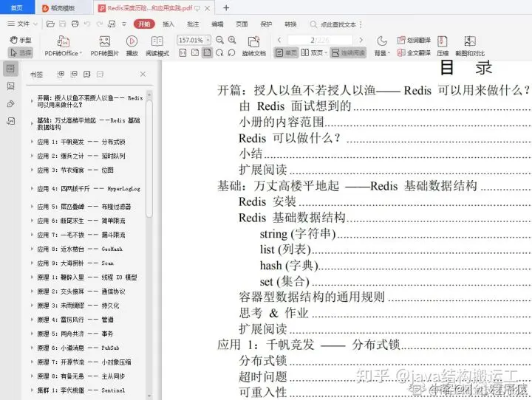Image resolution: width=532 pixels, height=400 pixels.
Task: Enable 双页 double page view
Action: tap(312, 53)
